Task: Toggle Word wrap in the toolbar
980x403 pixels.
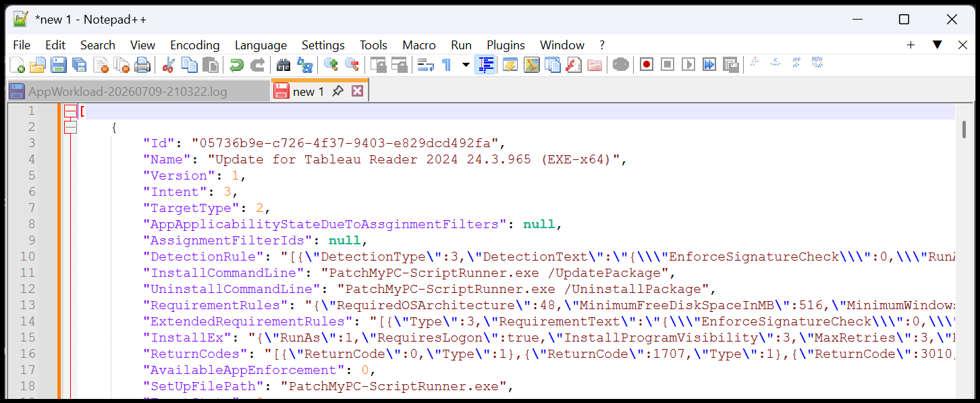Action: pos(425,65)
